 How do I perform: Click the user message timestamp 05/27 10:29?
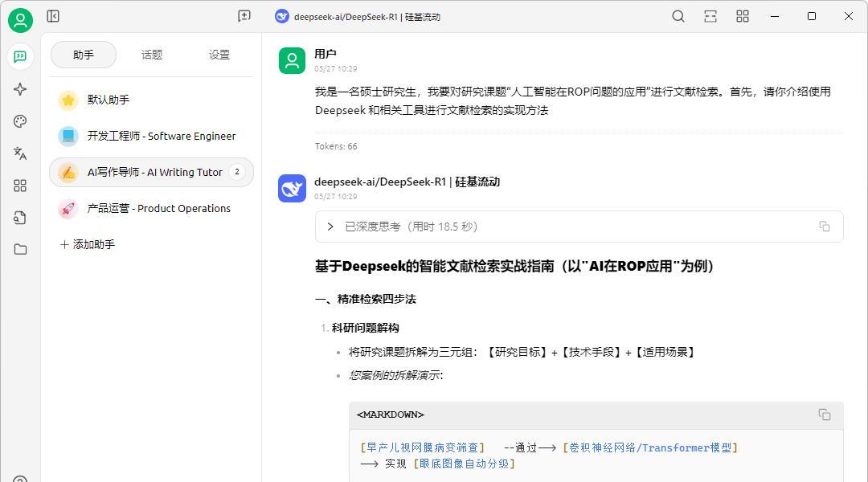[335, 68]
